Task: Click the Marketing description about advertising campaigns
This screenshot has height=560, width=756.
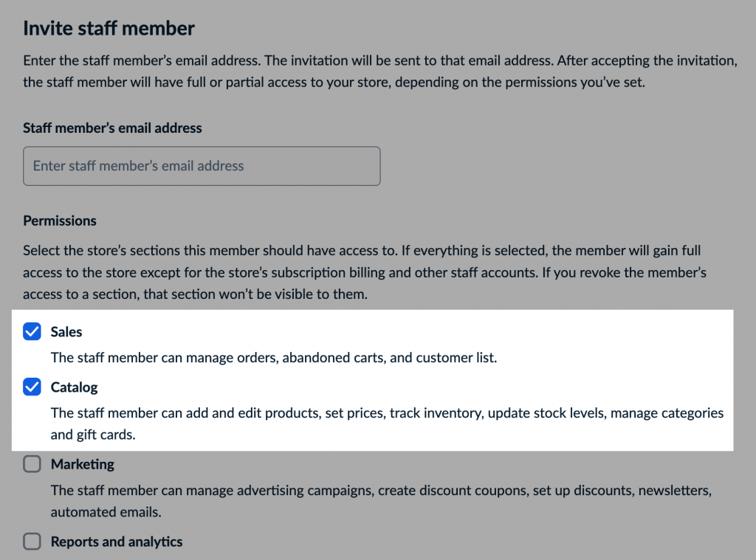Action: coord(379,490)
